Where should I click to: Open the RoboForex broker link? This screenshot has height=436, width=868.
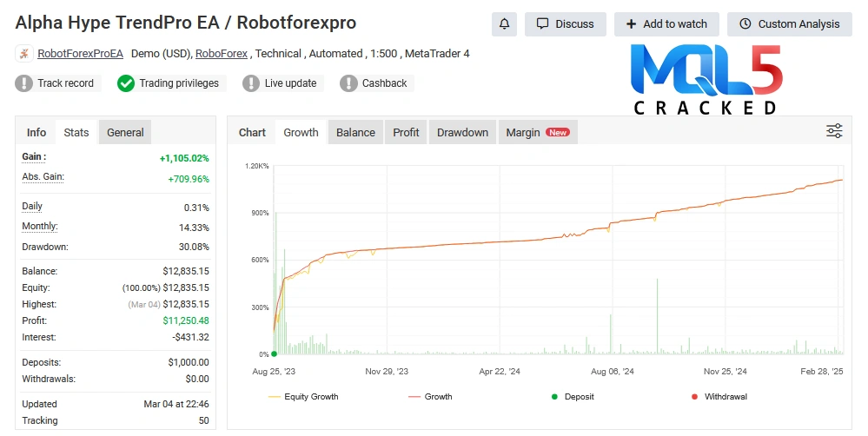coord(222,54)
